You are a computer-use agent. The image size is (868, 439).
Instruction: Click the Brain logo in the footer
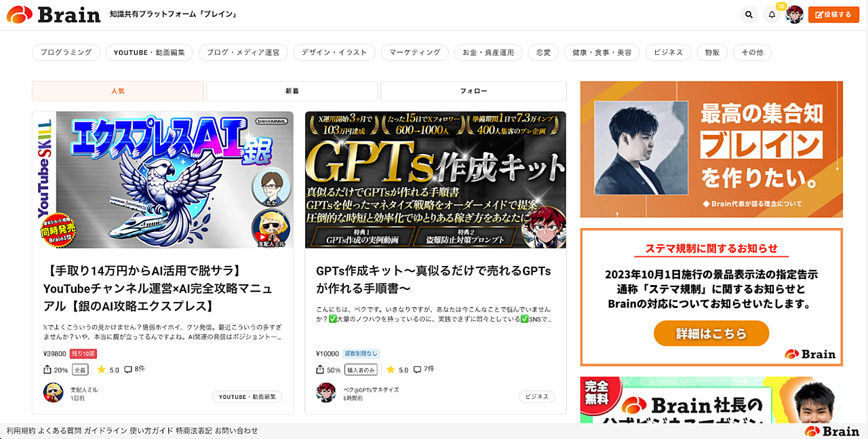click(x=832, y=431)
